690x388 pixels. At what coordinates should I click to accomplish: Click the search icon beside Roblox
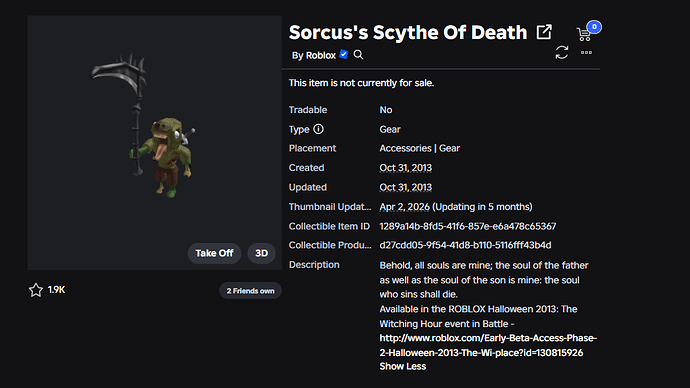coord(358,55)
